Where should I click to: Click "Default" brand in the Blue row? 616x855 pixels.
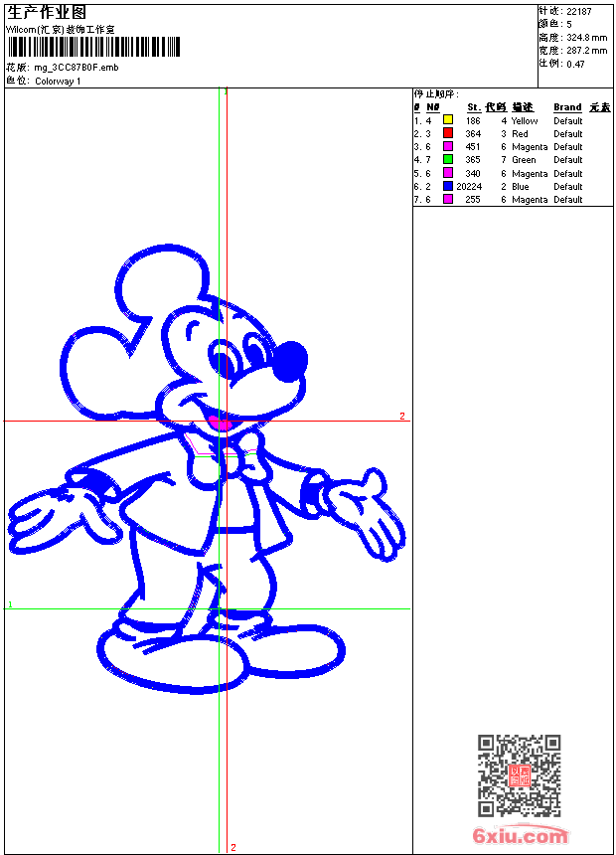pyautogui.click(x=567, y=187)
